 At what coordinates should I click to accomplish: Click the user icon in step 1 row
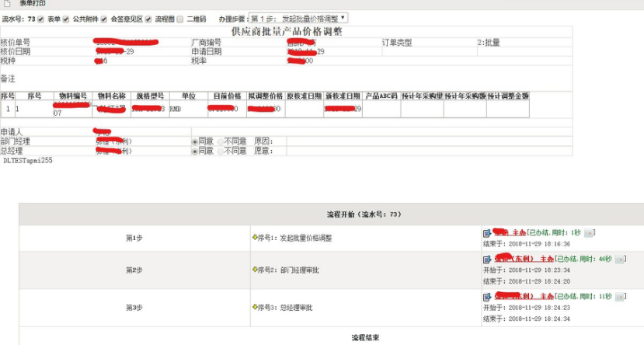(x=487, y=232)
